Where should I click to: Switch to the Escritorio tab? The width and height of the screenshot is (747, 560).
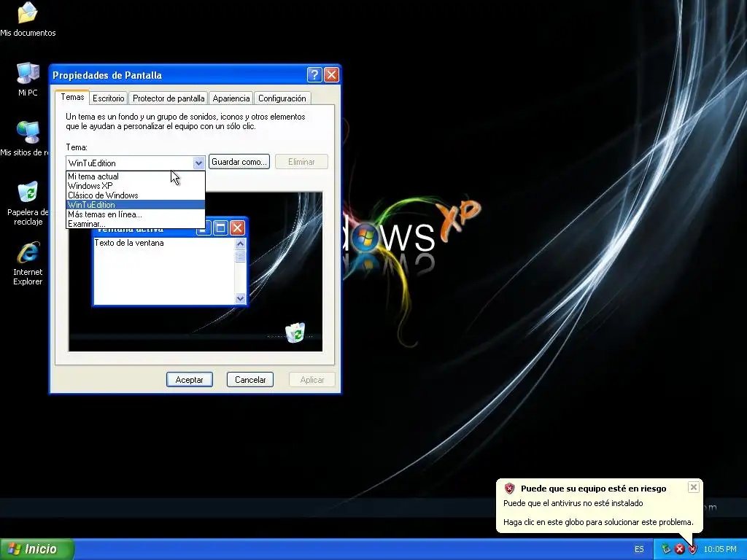[108, 98]
